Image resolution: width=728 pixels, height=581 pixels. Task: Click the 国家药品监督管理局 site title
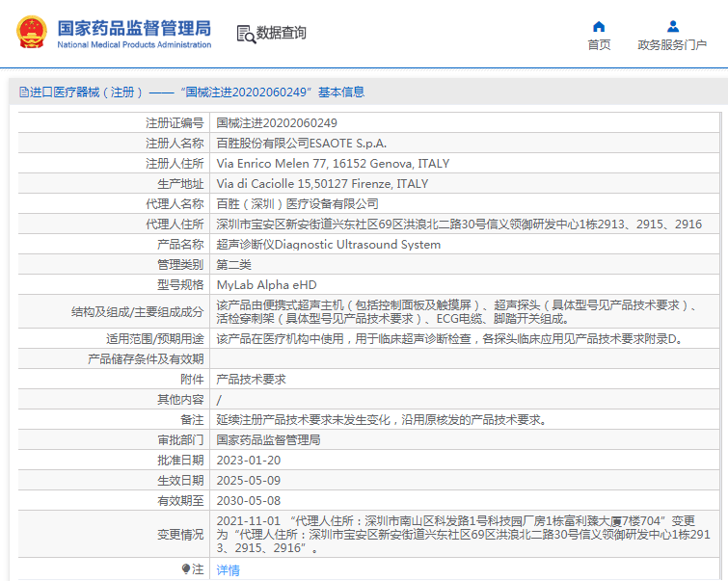134,28
